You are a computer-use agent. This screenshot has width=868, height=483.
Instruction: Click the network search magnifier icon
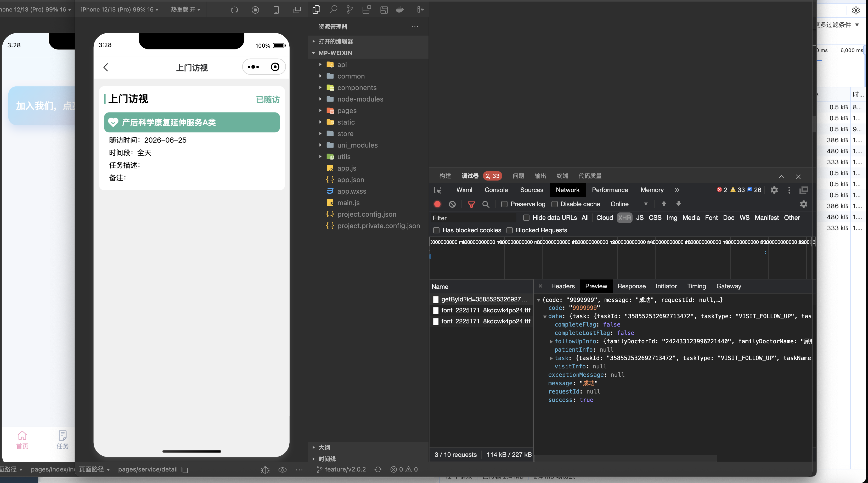pyautogui.click(x=486, y=204)
